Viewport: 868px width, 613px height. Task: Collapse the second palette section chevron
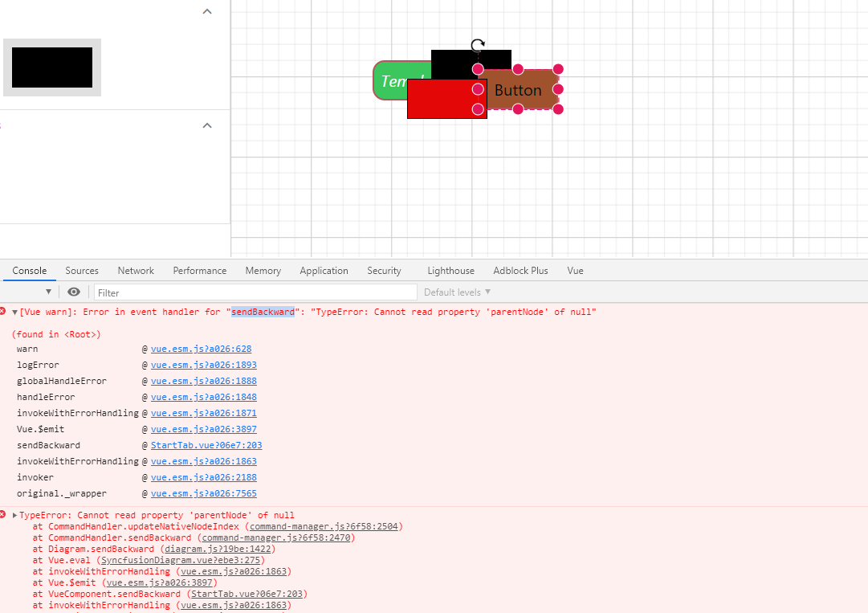[x=207, y=126]
